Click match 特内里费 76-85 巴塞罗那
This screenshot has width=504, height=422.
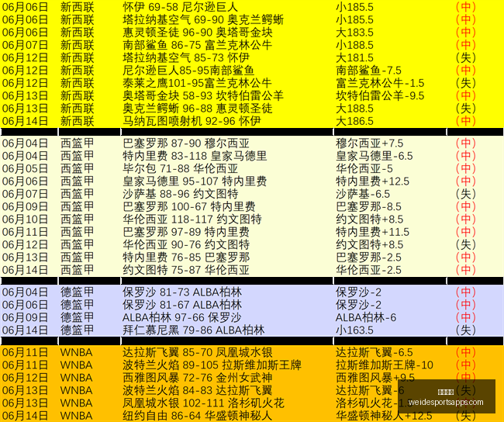click(x=186, y=258)
